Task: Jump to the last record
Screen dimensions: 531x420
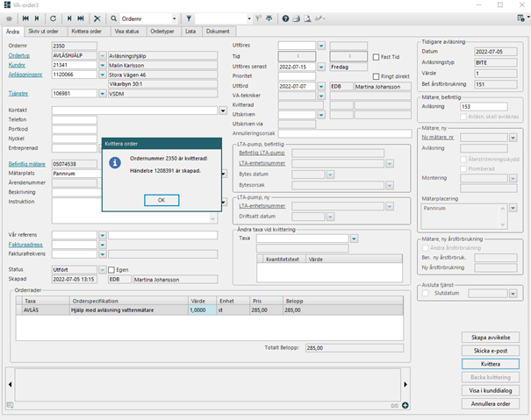Action: tap(81, 18)
